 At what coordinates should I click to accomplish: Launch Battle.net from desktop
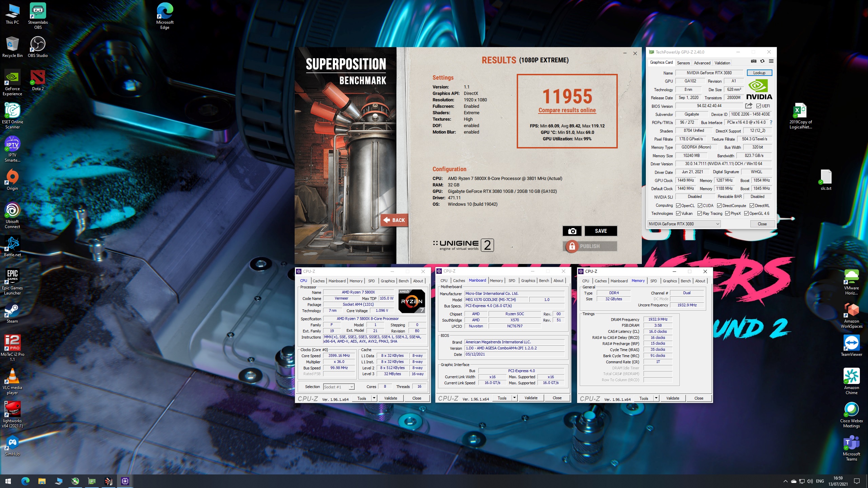click(x=13, y=246)
